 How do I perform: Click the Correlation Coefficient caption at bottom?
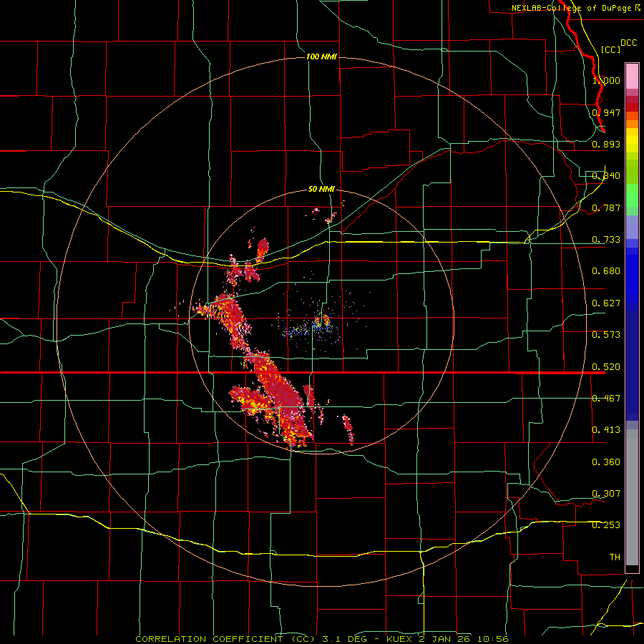[x=225, y=639]
